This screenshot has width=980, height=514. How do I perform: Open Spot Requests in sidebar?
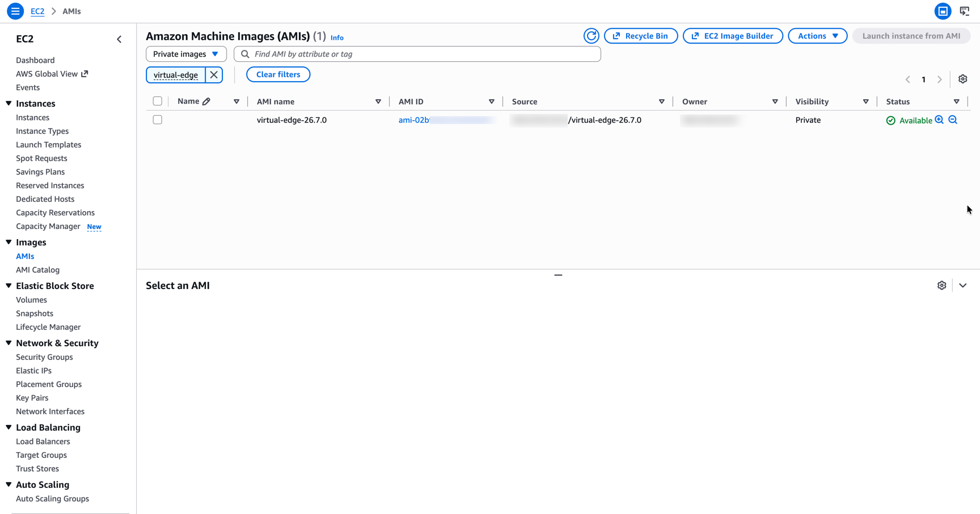(41, 158)
